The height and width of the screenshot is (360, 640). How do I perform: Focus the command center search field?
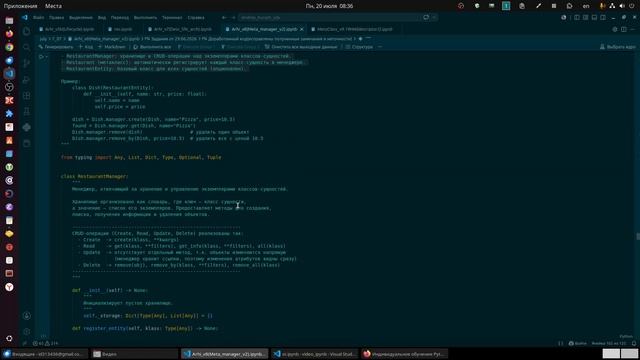click(x=329, y=18)
